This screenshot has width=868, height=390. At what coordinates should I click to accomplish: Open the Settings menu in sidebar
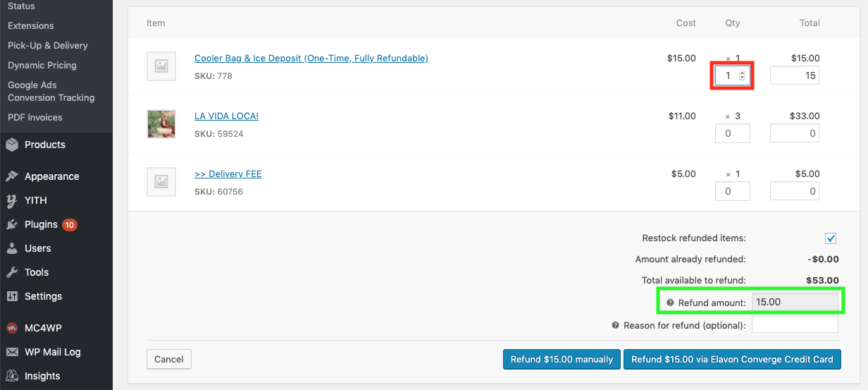coord(43,296)
